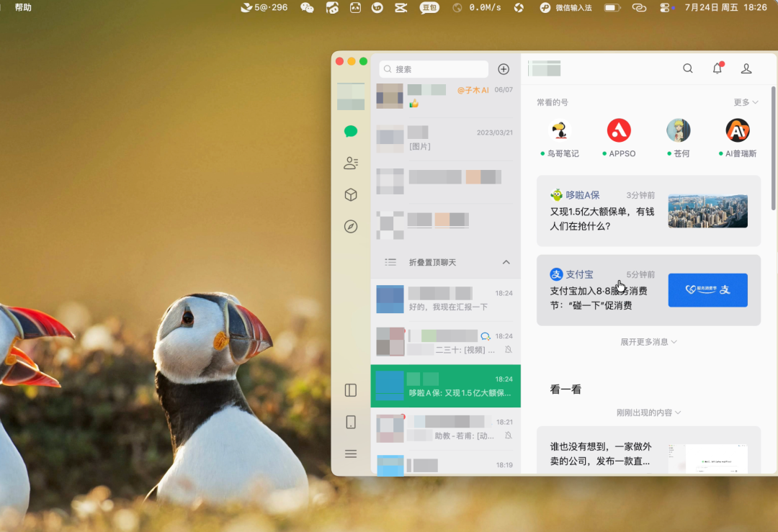The height and width of the screenshot is (532, 778).
Task: Open Control Center in menu bar
Action: (665, 7)
